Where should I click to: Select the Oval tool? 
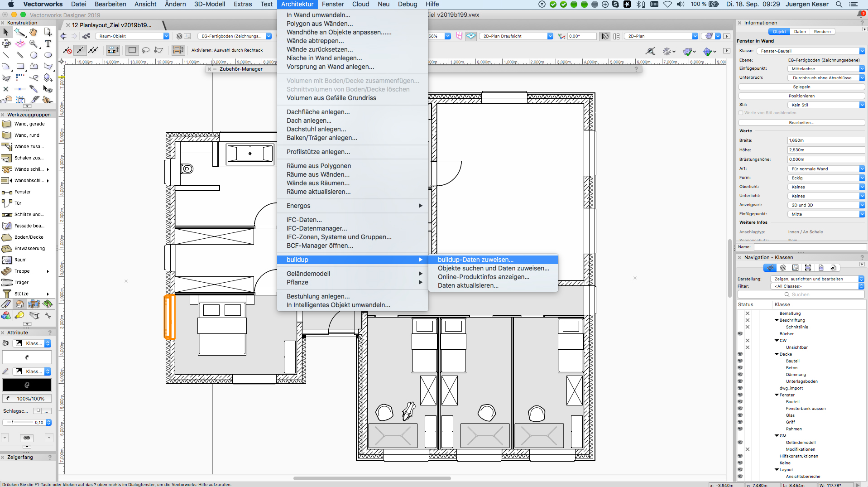point(48,55)
